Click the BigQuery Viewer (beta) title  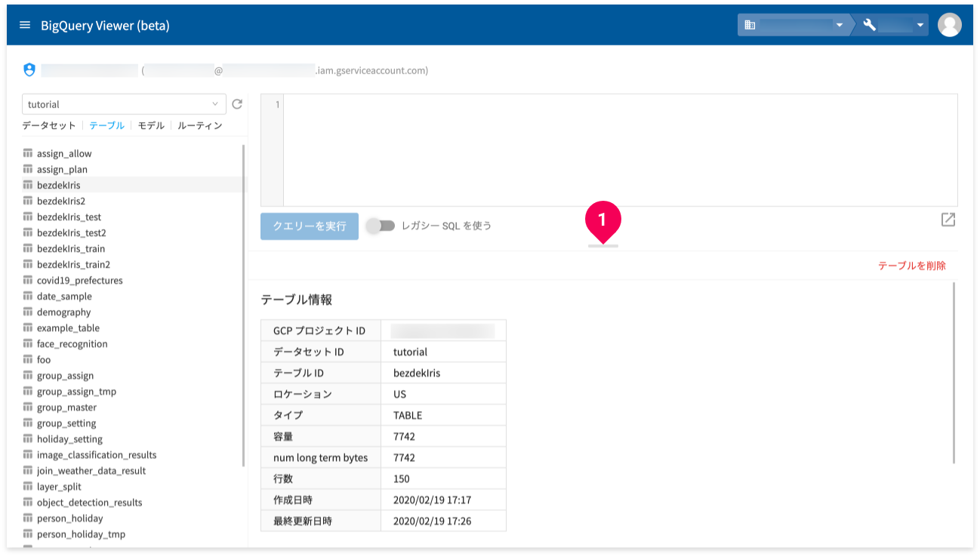[x=105, y=26]
